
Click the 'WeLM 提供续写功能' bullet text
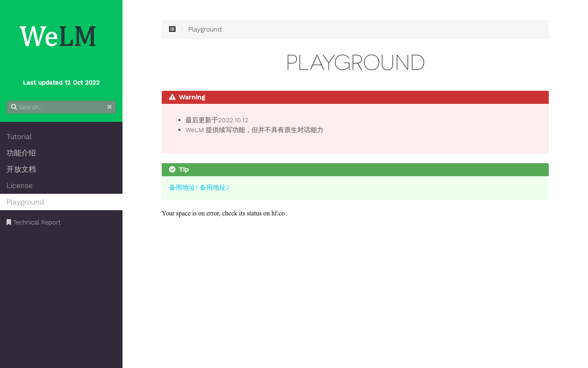(254, 130)
